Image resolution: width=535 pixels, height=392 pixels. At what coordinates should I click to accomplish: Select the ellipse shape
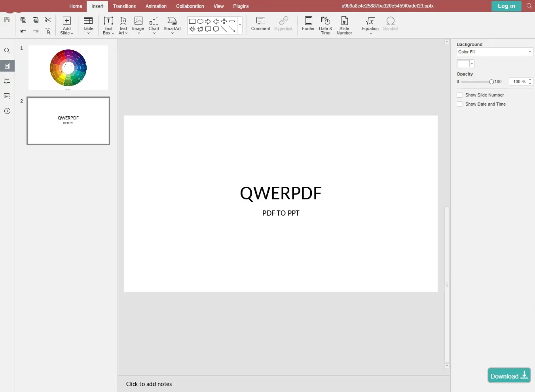(200, 21)
